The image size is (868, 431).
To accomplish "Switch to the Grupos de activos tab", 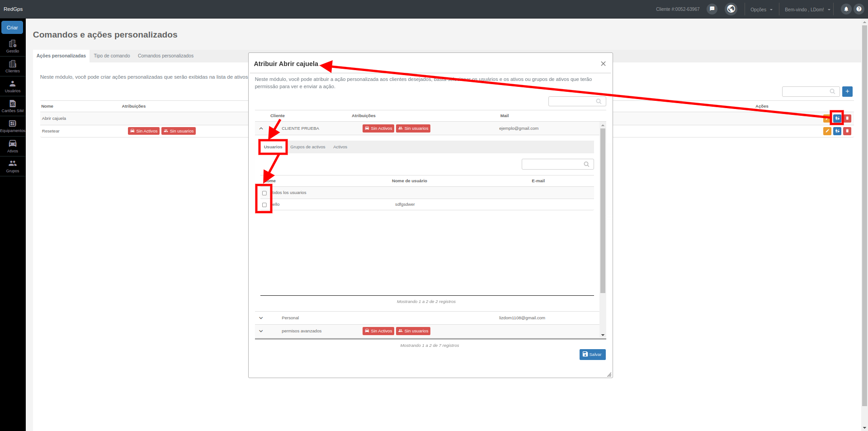I will [308, 147].
